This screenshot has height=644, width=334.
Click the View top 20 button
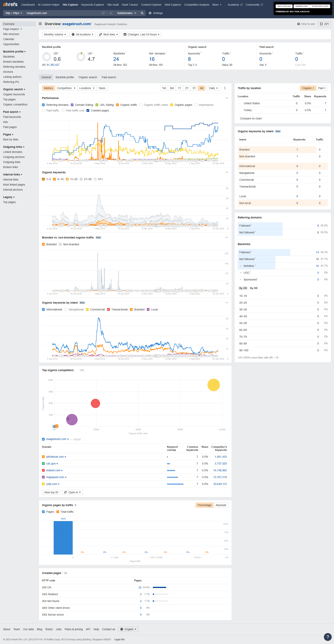coord(51,492)
